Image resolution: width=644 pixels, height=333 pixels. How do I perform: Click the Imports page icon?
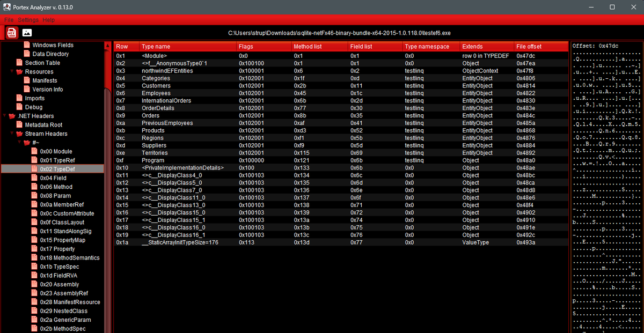pos(20,98)
